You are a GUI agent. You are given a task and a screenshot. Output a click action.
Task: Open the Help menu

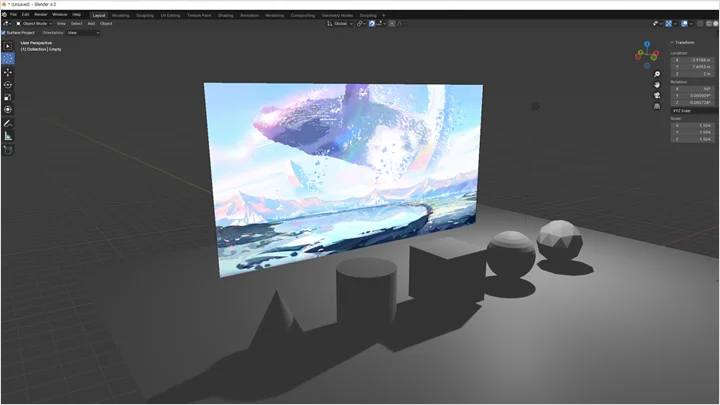[76, 15]
